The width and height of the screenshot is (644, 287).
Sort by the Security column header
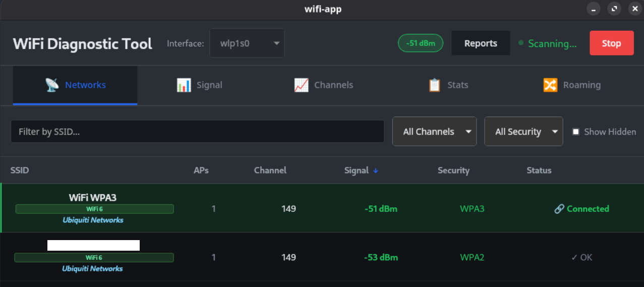click(453, 170)
